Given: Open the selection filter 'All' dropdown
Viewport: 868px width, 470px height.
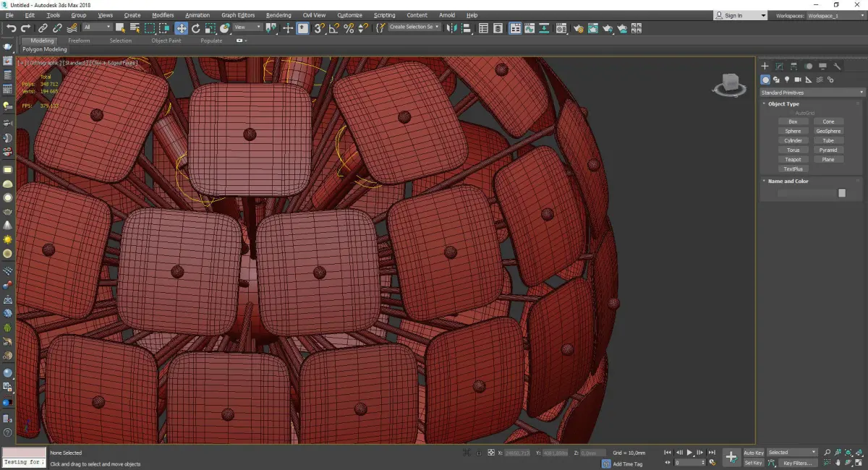Looking at the screenshot, I should click(96, 27).
